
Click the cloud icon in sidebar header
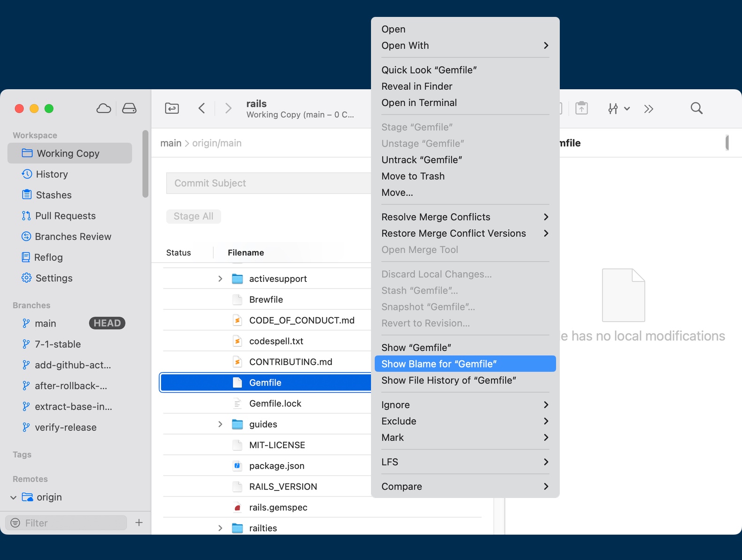tap(104, 109)
